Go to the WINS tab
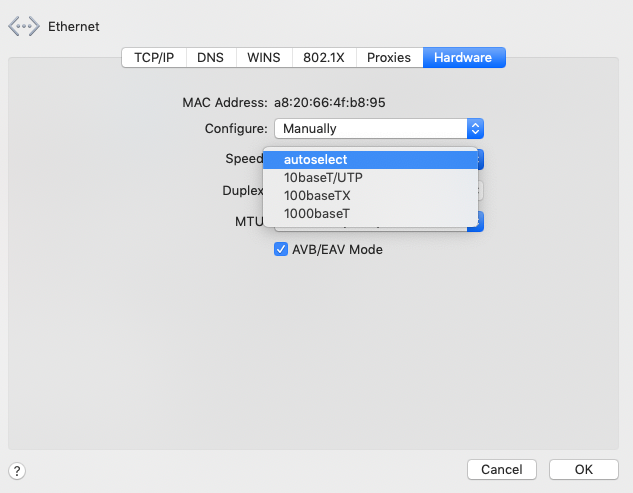Screen dimensions: 633x493 point(264,57)
